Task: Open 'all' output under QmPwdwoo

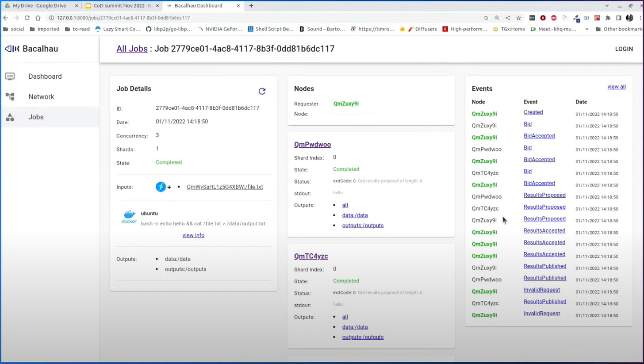Action: pos(345,205)
